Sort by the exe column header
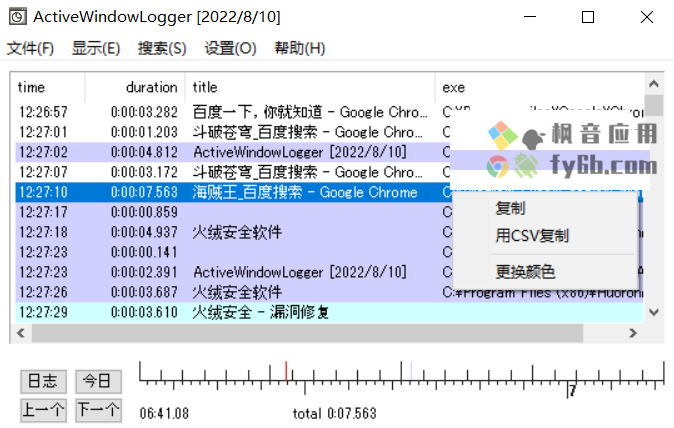The height and width of the screenshot is (428, 674). tap(540, 87)
